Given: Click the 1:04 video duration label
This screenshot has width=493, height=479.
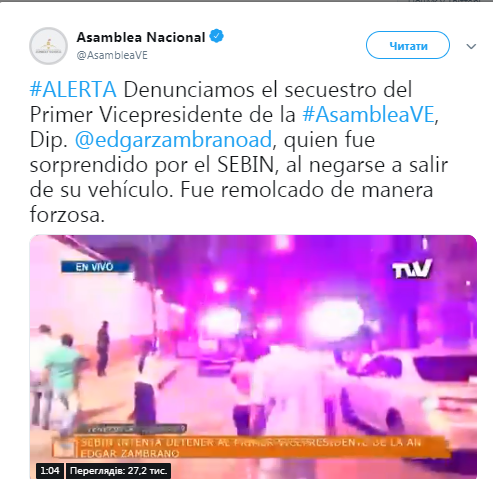Looking at the screenshot, I should tap(50, 470).
